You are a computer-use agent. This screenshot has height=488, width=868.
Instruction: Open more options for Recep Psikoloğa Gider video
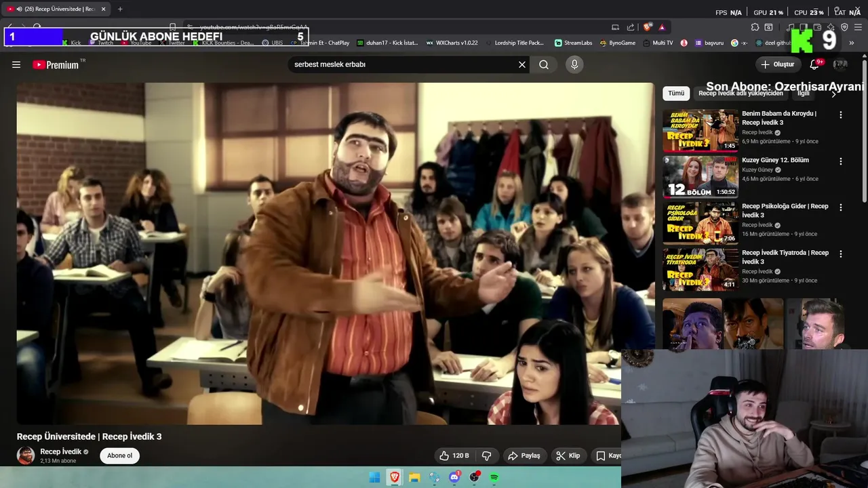pos(841,207)
